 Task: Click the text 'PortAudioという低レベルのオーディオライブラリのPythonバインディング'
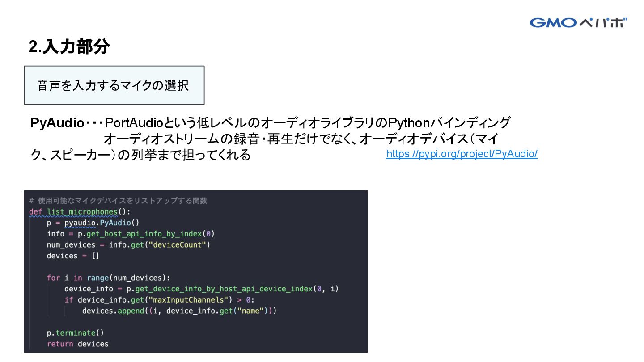click(x=307, y=122)
